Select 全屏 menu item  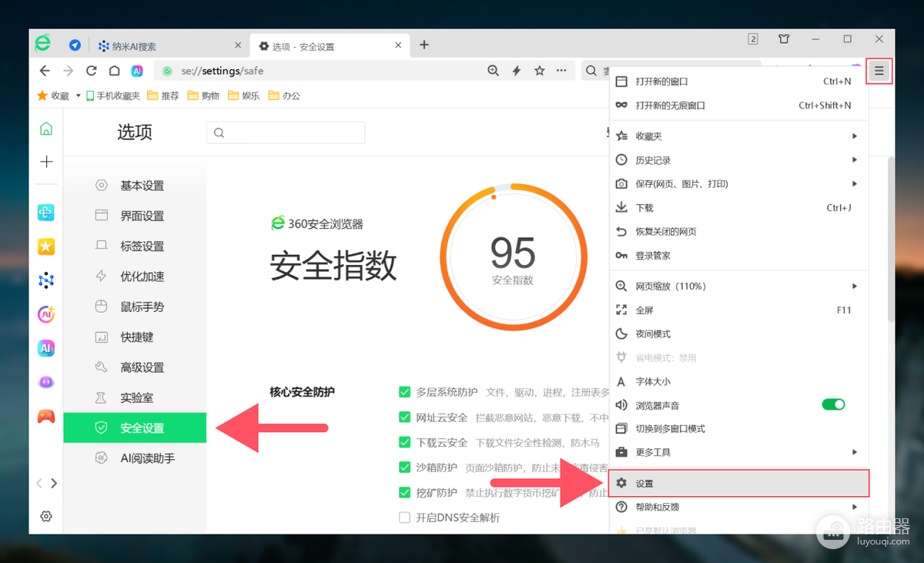click(x=739, y=310)
